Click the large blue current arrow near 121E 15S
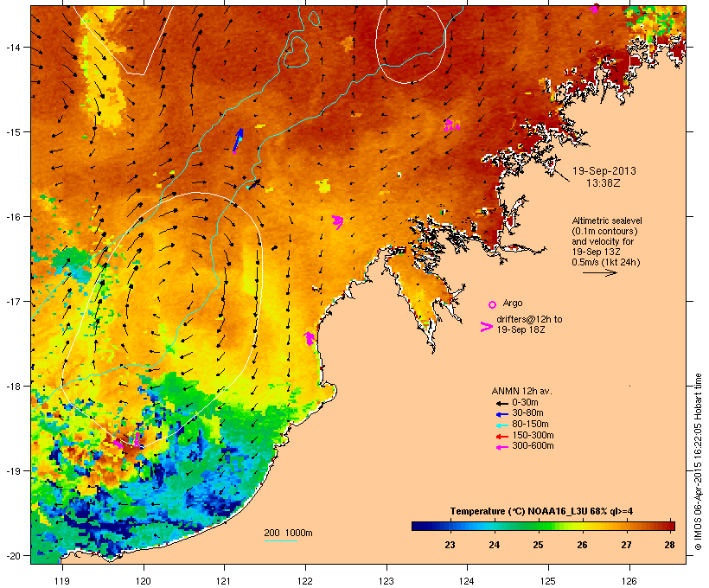This screenshot has width=709, height=588. point(238,139)
